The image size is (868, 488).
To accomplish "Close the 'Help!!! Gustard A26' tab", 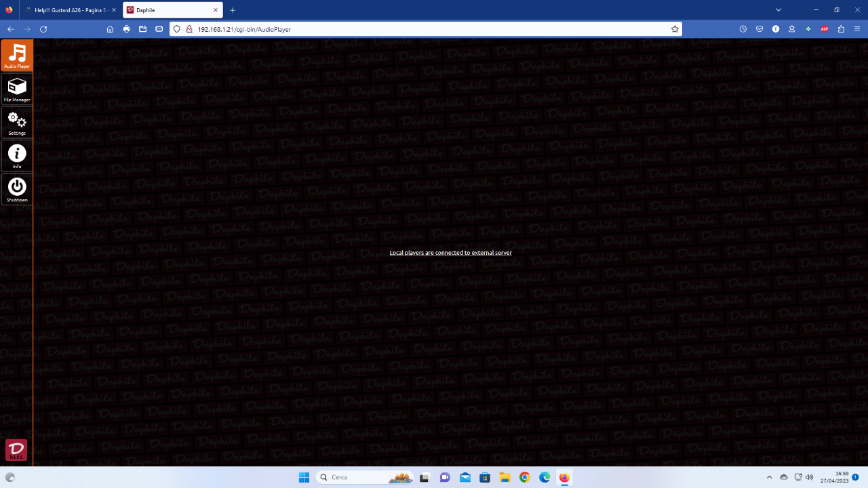I will click(113, 10).
